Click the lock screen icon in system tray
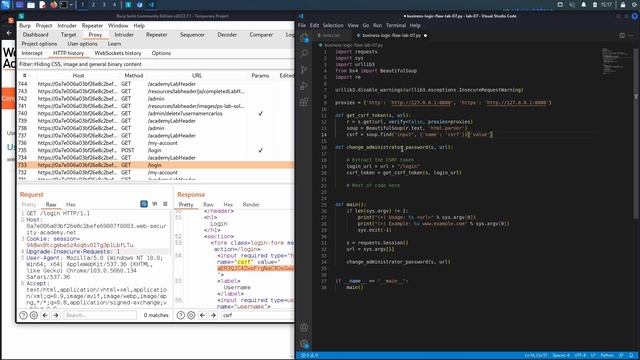The height and width of the screenshot is (360, 640). 623,5
